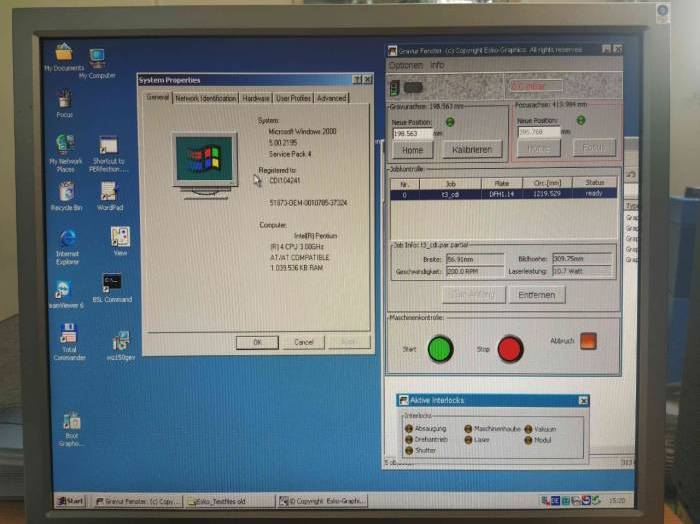The image size is (700, 524).
Task: Click the 'DPM1.14' plate cell
Action: 502,194
